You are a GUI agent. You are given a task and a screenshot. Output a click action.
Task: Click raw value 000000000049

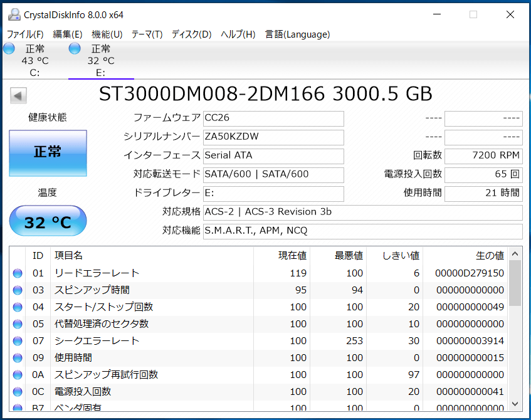[x=470, y=307]
